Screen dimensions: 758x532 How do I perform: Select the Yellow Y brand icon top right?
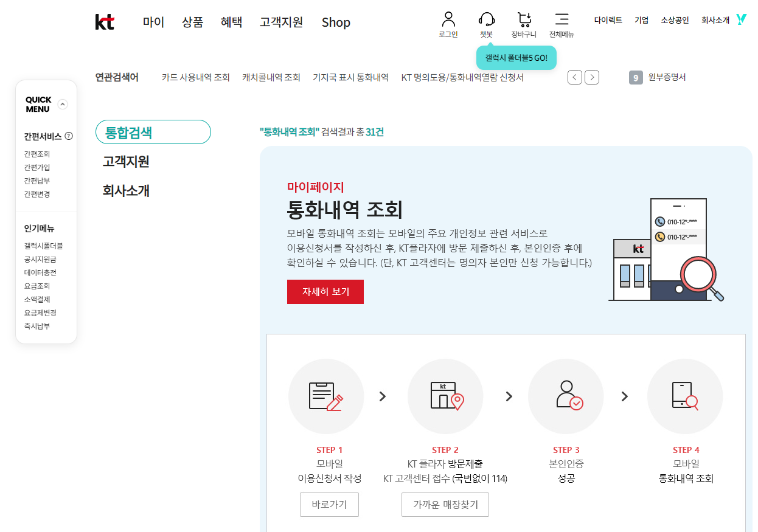[x=741, y=19]
